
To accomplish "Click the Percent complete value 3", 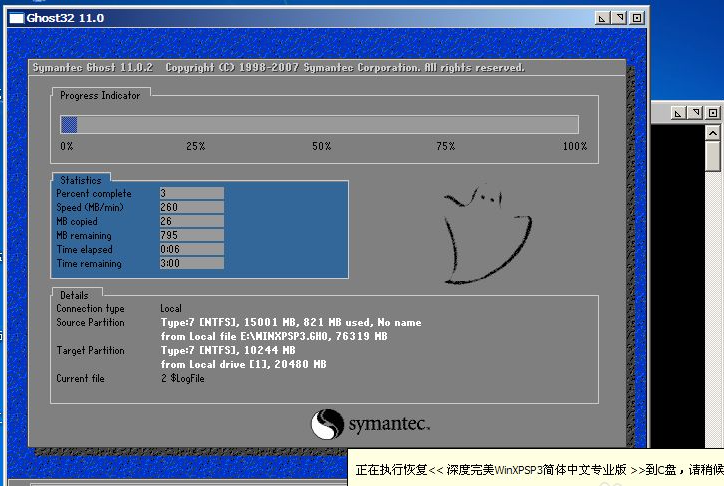I will coord(192,193).
